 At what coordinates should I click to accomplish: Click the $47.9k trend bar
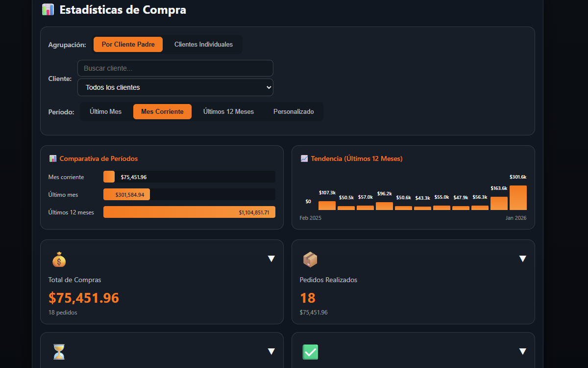461,208
